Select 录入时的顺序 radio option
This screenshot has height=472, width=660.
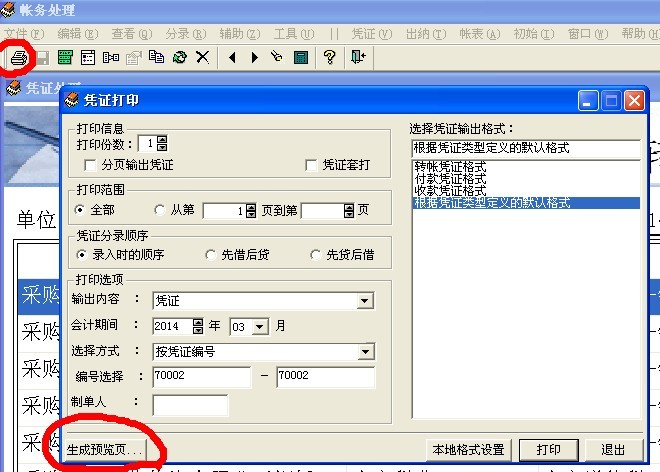[x=82, y=255]
